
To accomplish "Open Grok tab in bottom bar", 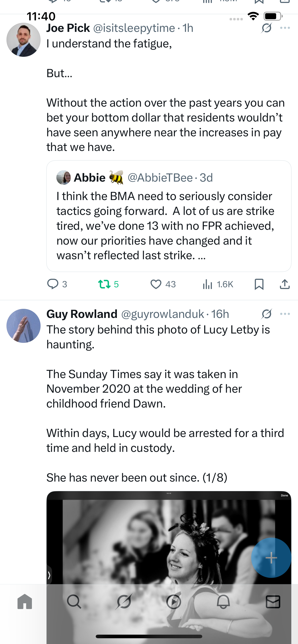I will [x=124, y=602].
